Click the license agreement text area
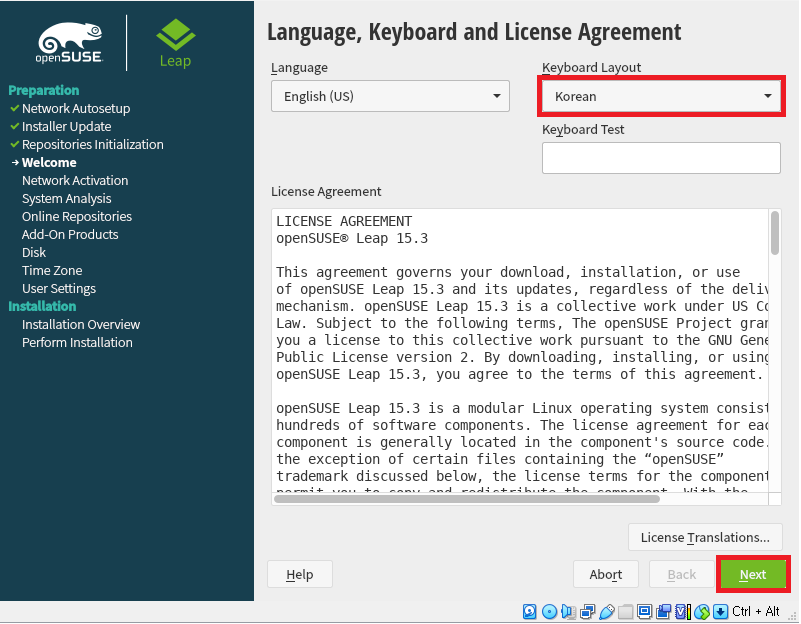 (x=520, y=350)
